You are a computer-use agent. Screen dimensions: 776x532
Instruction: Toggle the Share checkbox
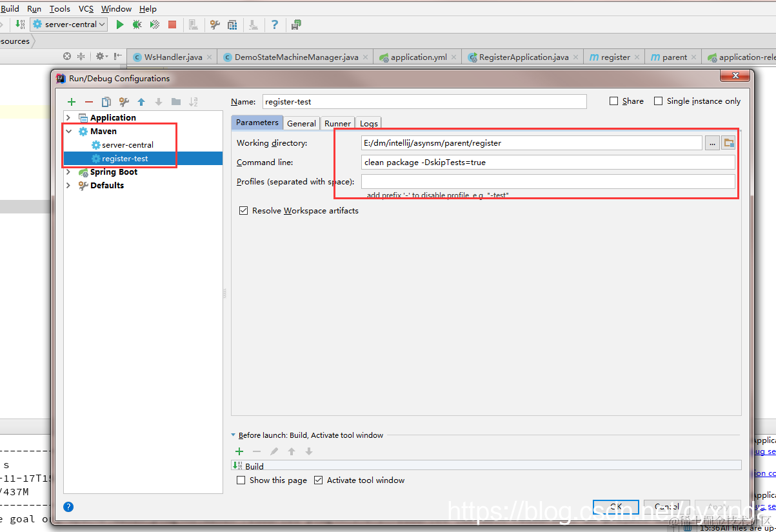point(613,101)
